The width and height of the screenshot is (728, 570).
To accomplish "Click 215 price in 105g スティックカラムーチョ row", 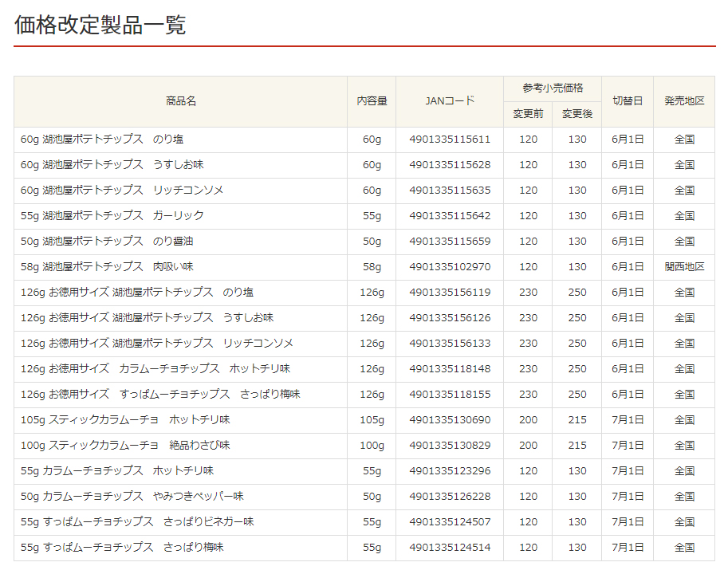I will pyautogui.click(x=577, y=420).
